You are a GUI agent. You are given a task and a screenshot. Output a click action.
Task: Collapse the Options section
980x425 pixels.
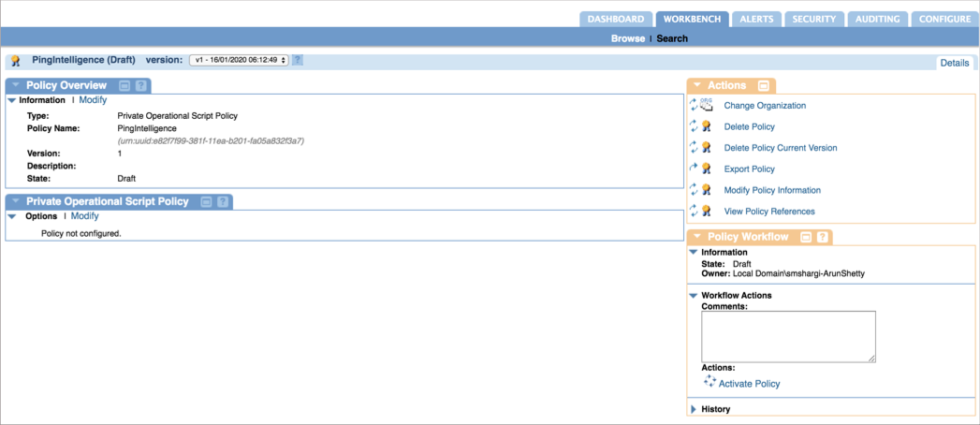tap(12, 216)
